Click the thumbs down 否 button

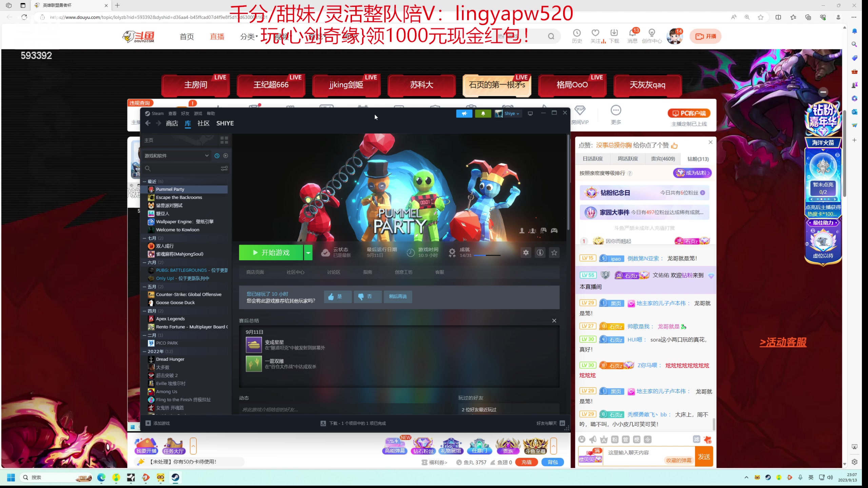[x=368, y=297]
